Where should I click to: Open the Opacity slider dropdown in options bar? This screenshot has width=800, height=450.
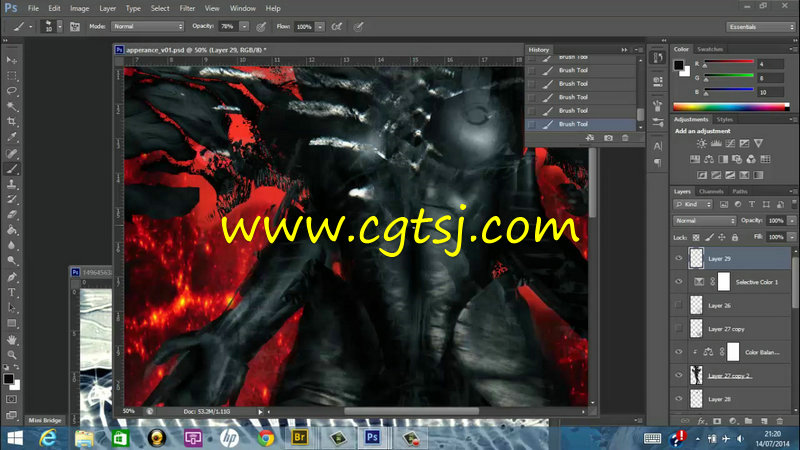244,27
